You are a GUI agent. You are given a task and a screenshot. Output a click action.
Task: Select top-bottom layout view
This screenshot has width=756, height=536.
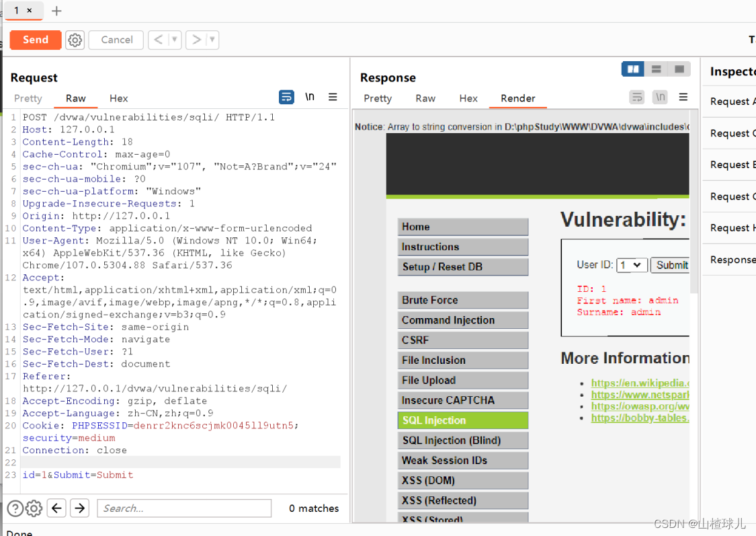pos(656,69)
